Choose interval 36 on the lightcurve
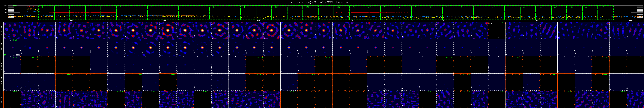The height and width of the screenshot is (108, 644). (590, 13)
